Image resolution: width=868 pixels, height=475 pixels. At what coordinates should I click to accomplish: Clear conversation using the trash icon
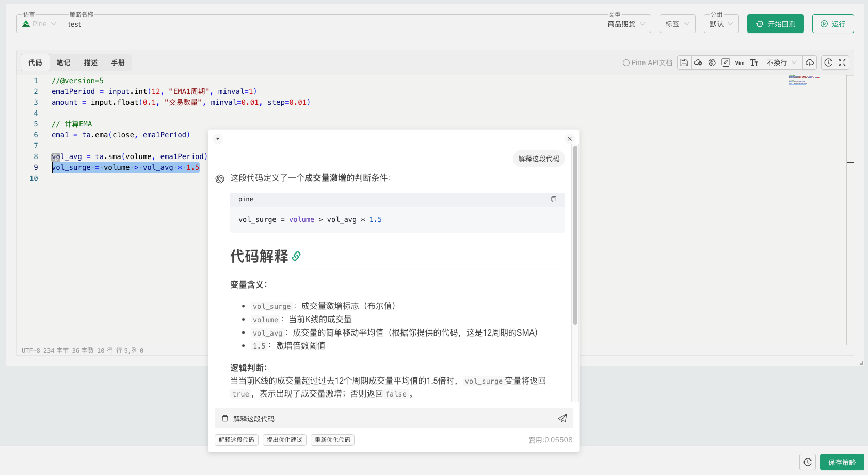click(x=225, y=418)
